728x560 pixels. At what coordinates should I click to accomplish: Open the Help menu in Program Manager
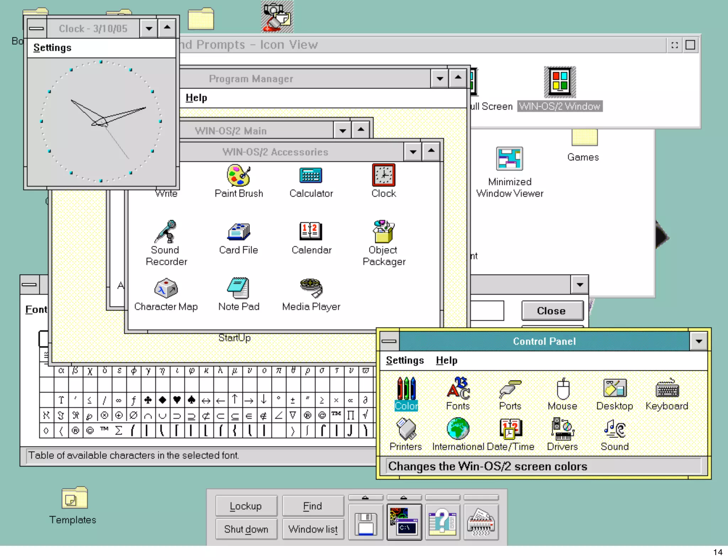tap(196, 98)
